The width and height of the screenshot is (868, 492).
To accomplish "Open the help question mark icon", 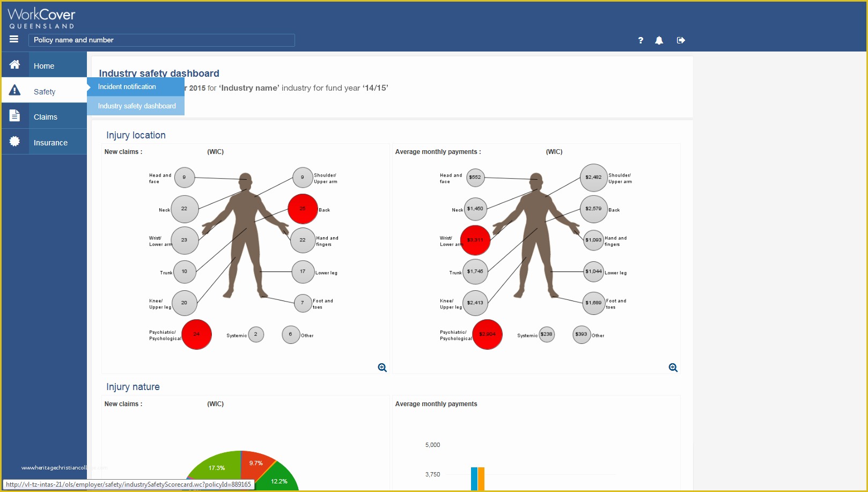I will [x=641, y=40].
